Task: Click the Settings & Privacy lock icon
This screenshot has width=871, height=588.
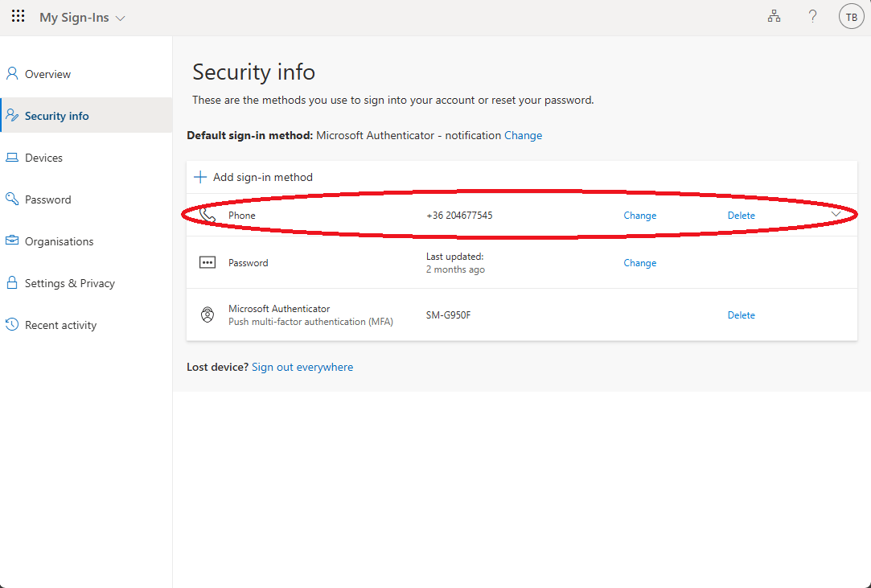Action: tap(12, 283)
